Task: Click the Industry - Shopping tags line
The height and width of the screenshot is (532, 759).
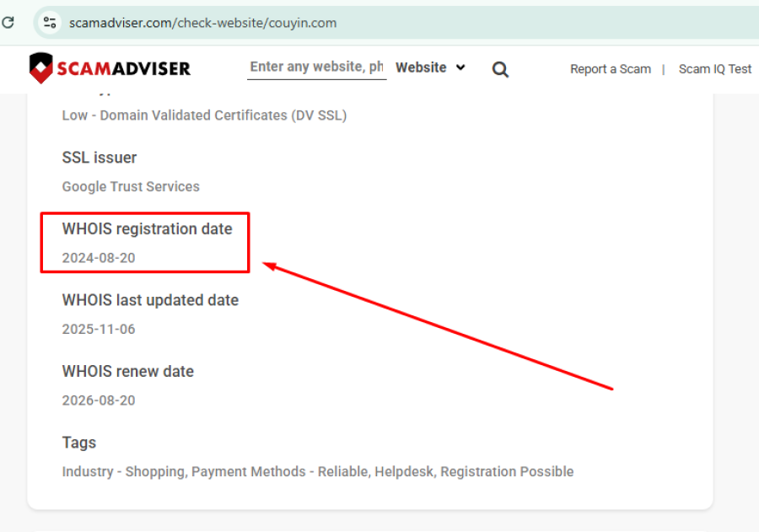Action: click(x=317, y=471)
